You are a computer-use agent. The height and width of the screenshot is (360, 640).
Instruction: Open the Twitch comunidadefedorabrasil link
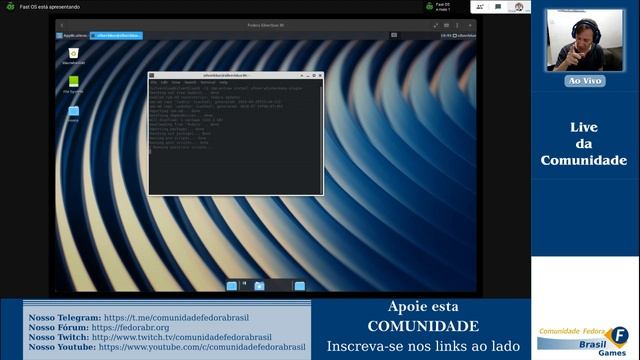click(x=182, y=337)
